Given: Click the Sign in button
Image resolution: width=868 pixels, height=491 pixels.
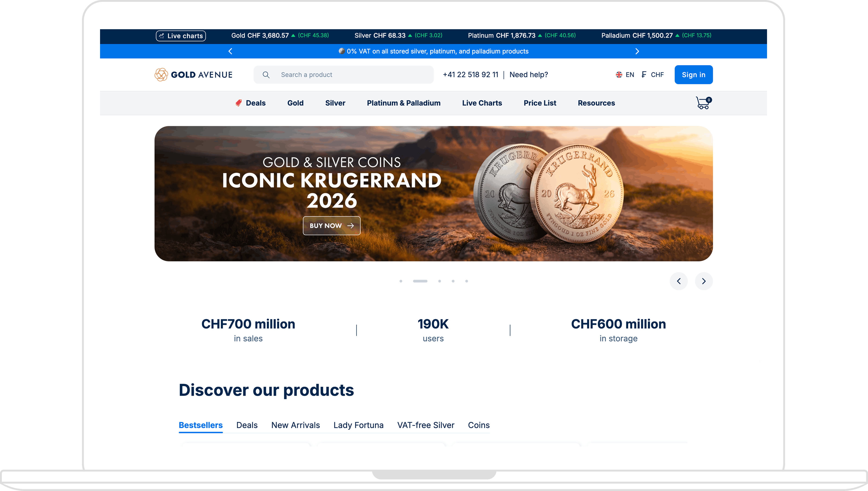Looking at the screenshot, I should pos(693,74).
